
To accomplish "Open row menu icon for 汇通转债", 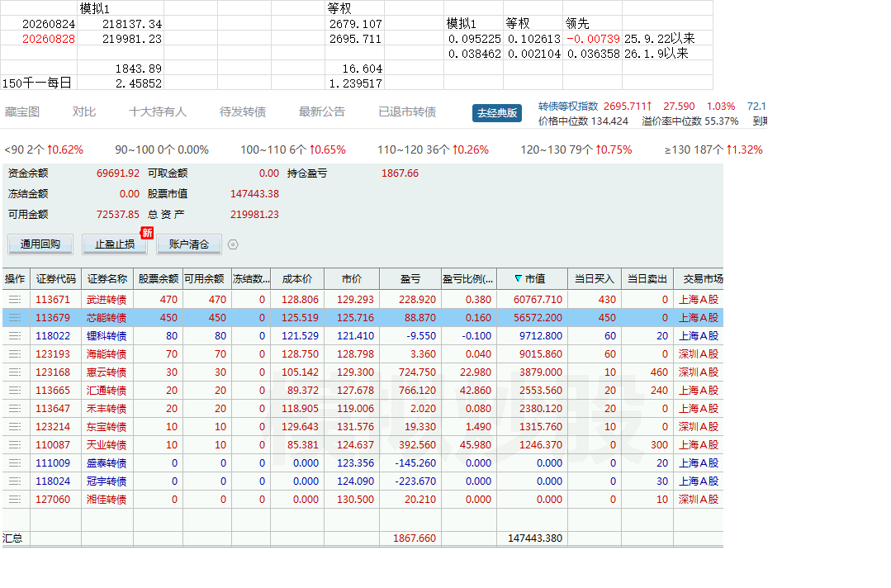I will (15, 391).
